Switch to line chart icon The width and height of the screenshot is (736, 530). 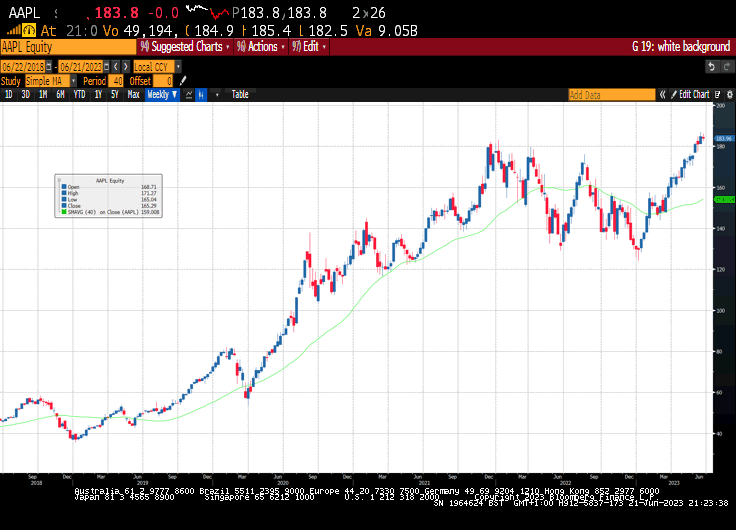click(189, 94)
